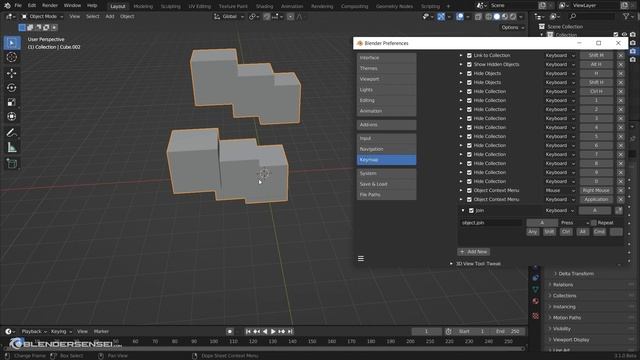Switch to solid viewport shading

click(x=497, y=17)
